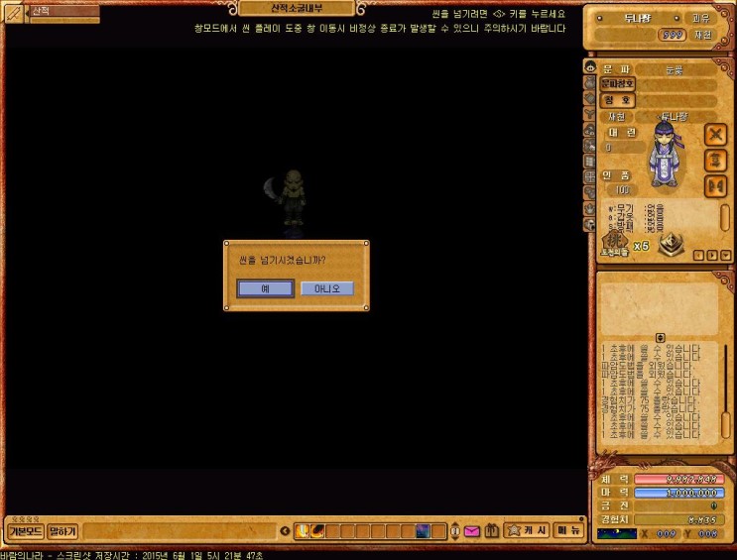This screenshot has width=737, height=560.
Task: Click the lowest icon button right of the character portrait
Action: click(715, 186)
